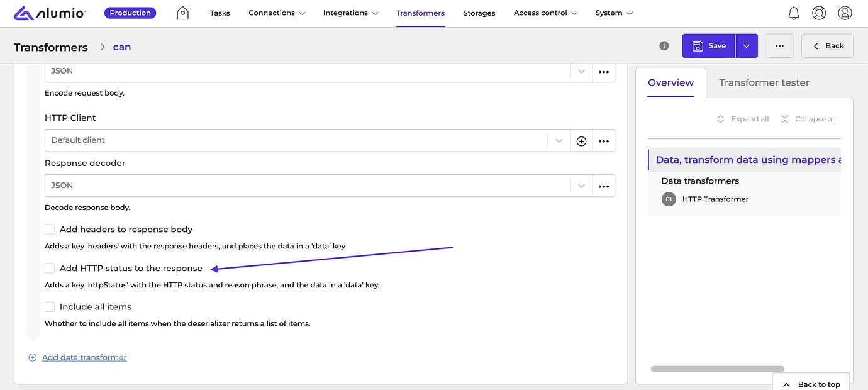
Task: Click the 'can' breadcrumb name
Action: click(x=122, y=47)
